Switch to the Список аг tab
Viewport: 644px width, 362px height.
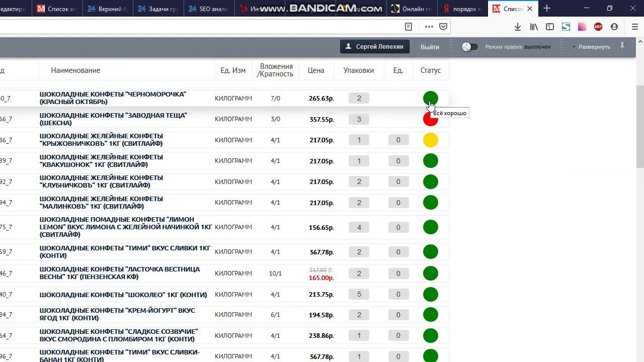point(56,9)
